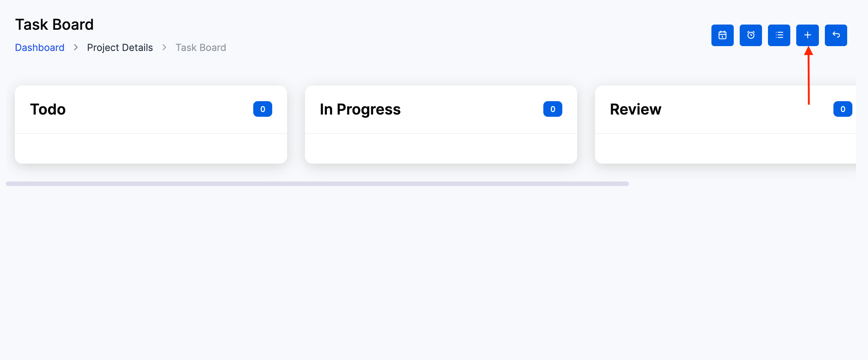Click the empty In Progress column body
This screenshot has height=360, width=868.
[x=441, y=148]
